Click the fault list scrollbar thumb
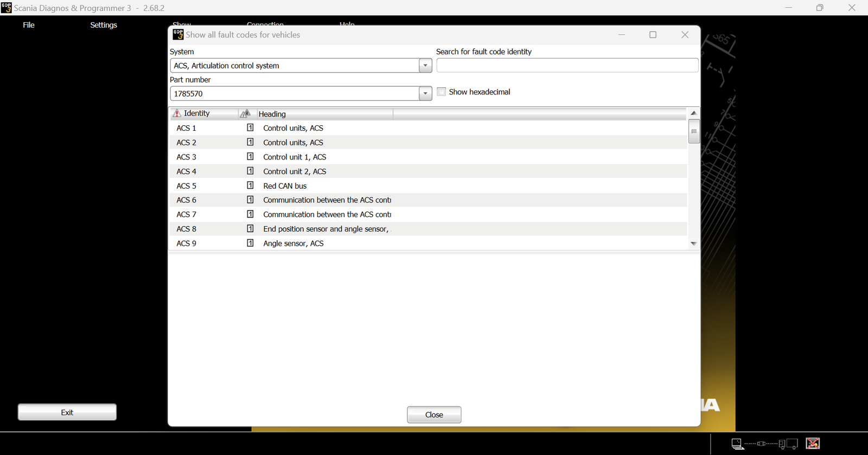Image resolution: width=868 pixels, height=455 pixels. (694, 131)
